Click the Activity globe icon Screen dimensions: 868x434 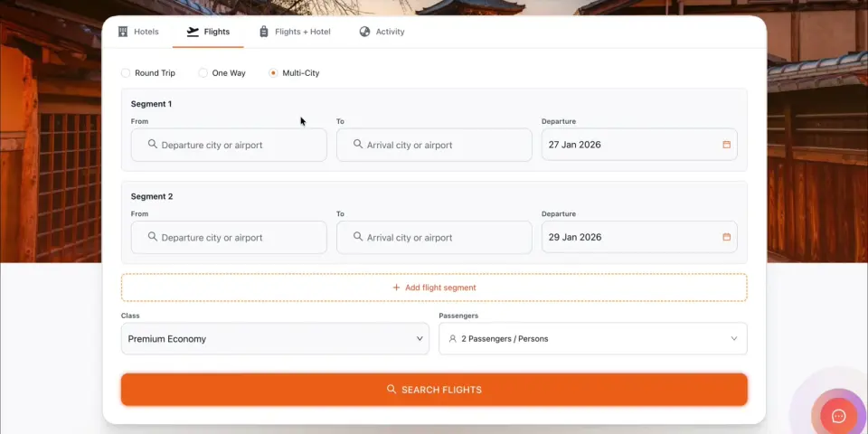tap(364, 32)
